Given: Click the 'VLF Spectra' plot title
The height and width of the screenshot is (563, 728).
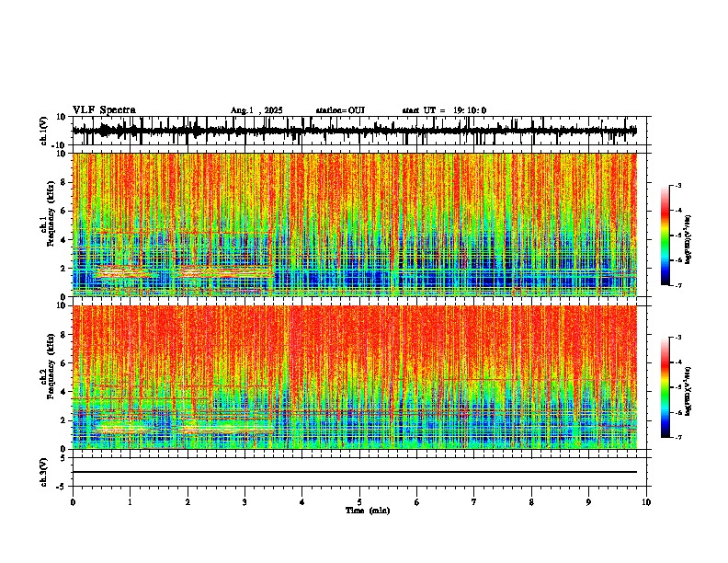Looking at the screenshot, I should (104, 110).
